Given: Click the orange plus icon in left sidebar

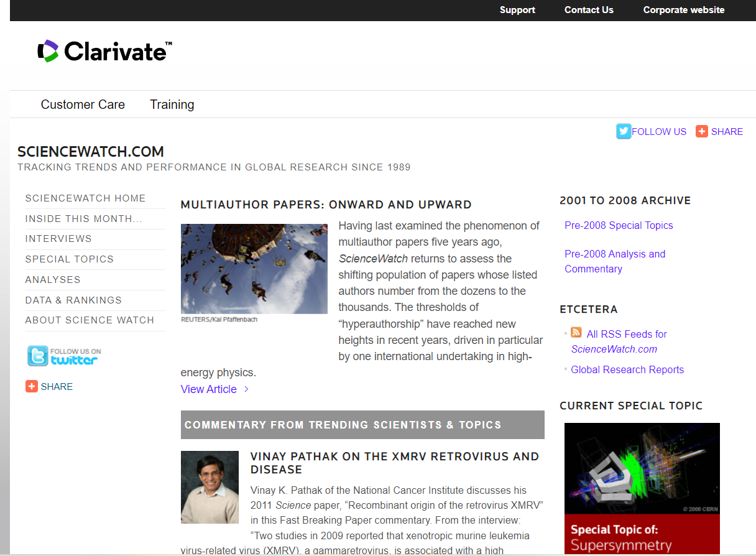Looking at the screenshot, I should tap(32, 386).
